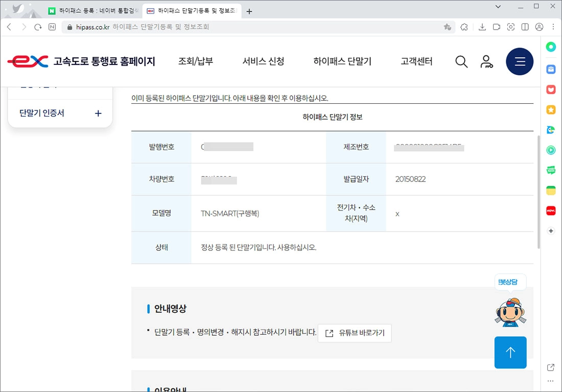
Task: Open Naver via the N toolbar icon
Action: tap(52, 27)
